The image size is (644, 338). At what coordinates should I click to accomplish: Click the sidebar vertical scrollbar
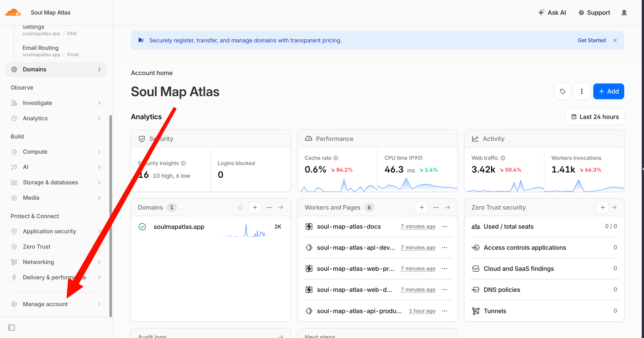point(111,216)
